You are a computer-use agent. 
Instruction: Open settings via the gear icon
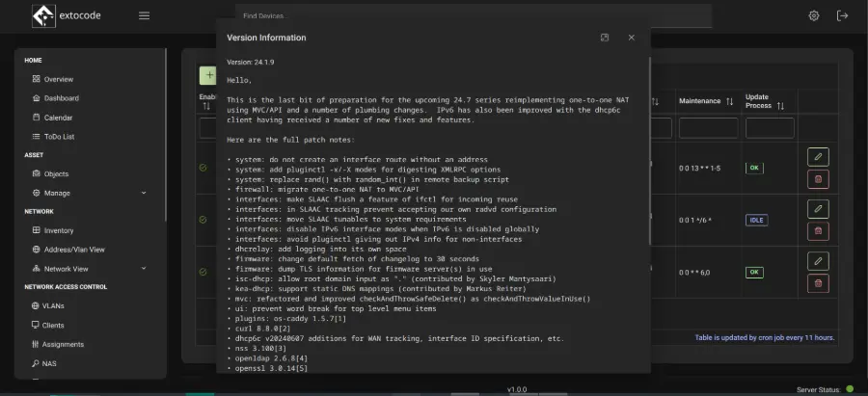[x=814, y=16]
